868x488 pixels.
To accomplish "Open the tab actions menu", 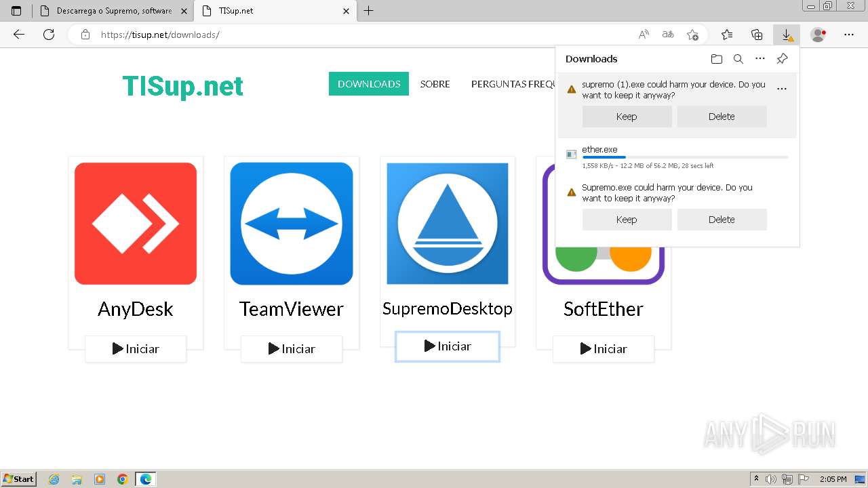I will [16, 11].
